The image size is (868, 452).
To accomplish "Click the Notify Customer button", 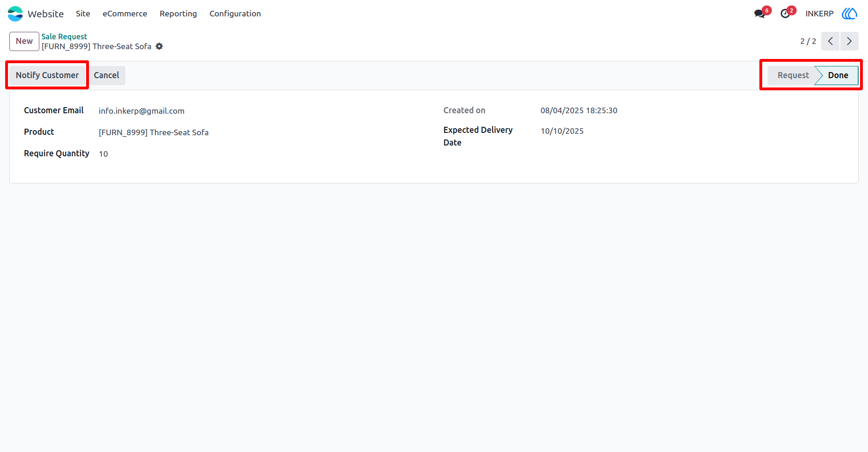I will point(47,75).
